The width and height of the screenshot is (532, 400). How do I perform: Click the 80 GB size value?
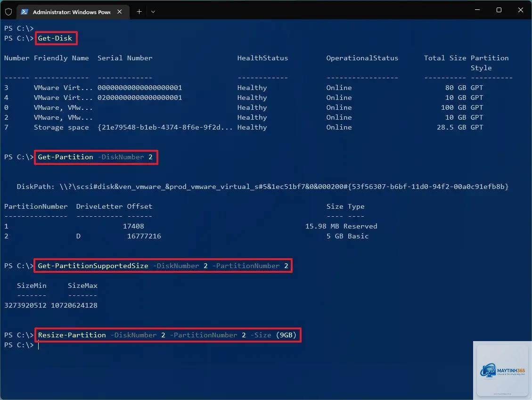coord(456,88)
